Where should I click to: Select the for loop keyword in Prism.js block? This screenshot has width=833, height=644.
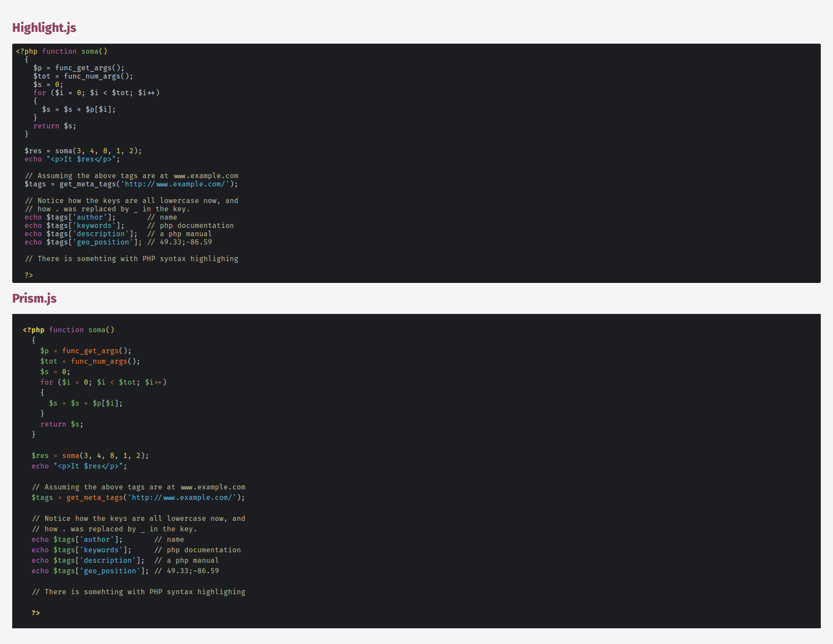click(x=46, y=382)
